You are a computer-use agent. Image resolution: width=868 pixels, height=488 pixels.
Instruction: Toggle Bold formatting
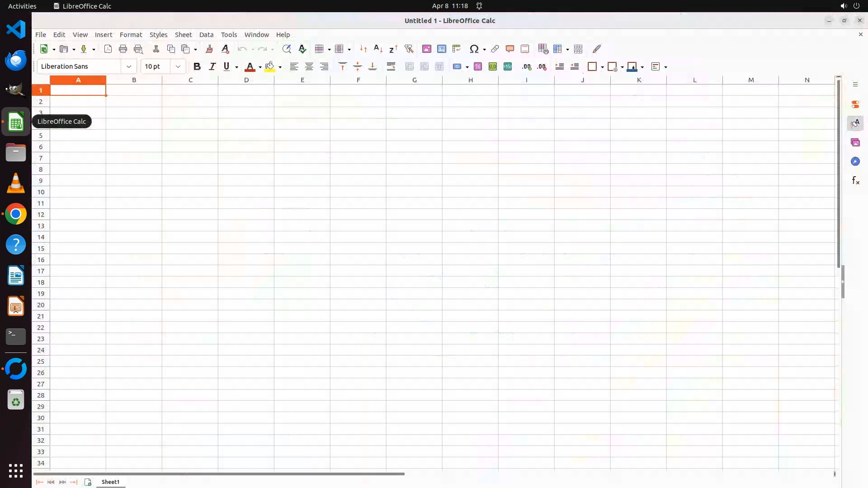pyautogui.click(x=197, y=66)
